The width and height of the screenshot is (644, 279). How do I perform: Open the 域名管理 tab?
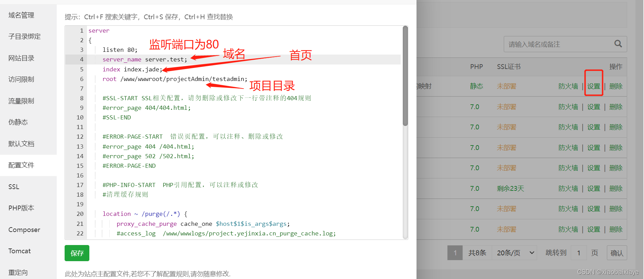pos(21,15)
